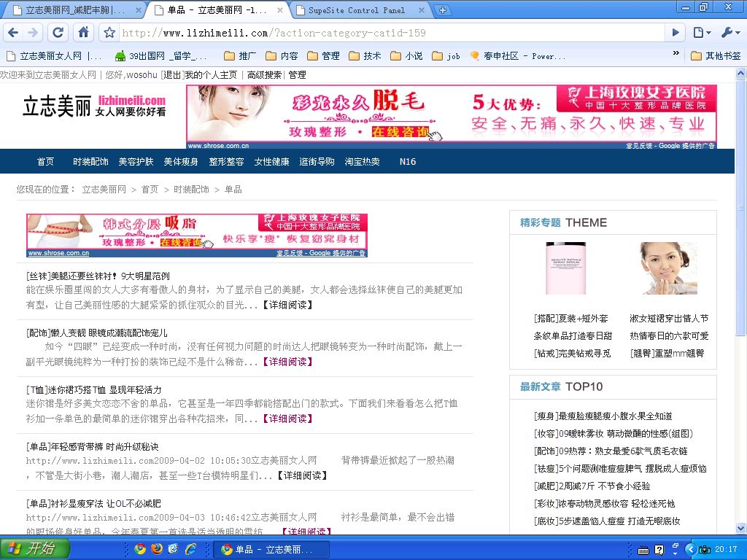Go to the browser home page icon
This screenshot has height=560, width=747.
[x=83, y=33]
